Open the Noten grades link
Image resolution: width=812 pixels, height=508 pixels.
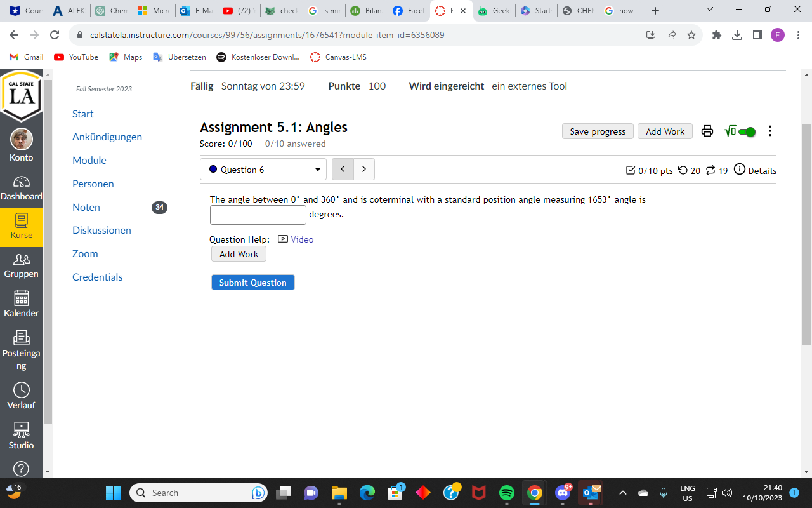pyautogui.click(x=86, y=208)
